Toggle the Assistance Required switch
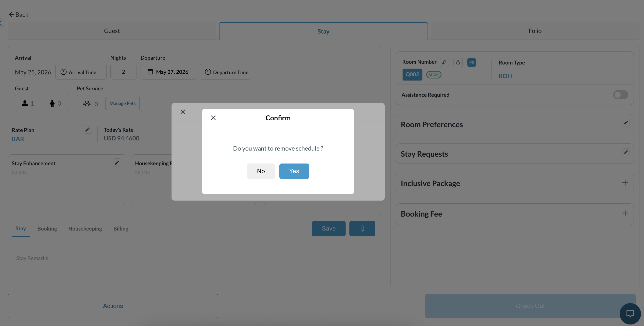The width and height of the screenshot is (644, 326). [621, 95]
